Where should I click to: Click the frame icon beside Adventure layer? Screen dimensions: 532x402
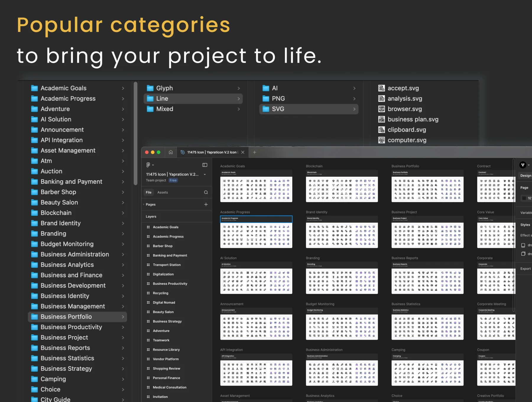point(148,331)
